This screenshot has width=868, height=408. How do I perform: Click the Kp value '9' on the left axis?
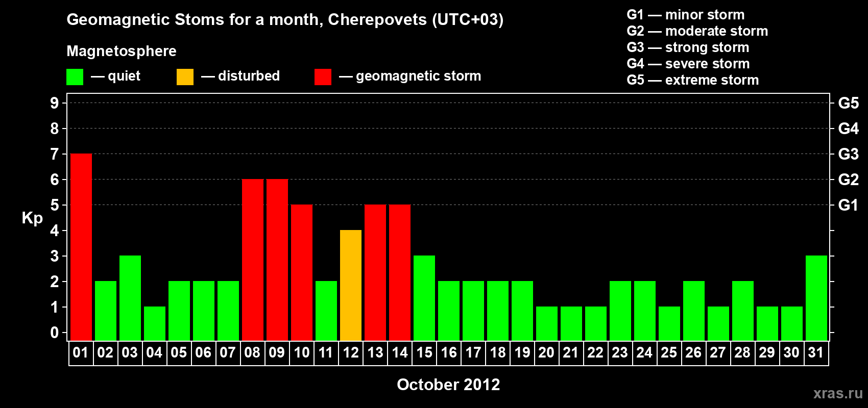(x=55, y=103)
